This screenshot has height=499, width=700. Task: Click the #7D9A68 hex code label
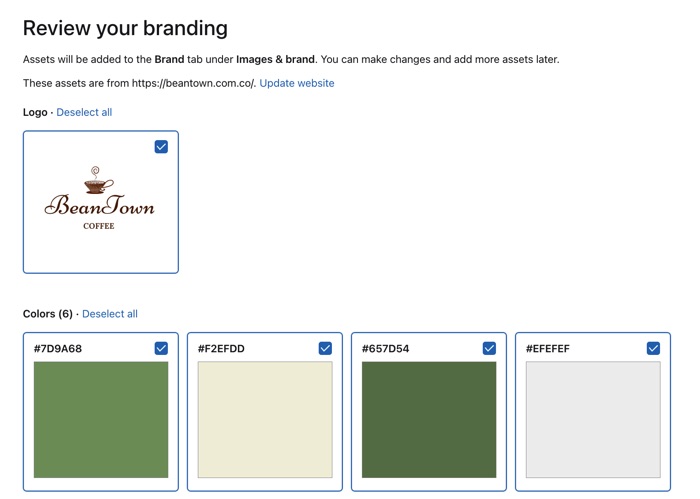point(58,349)
